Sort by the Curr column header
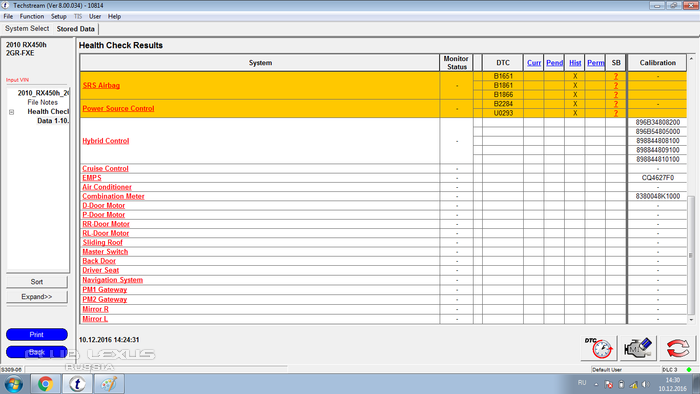 tap(533, 63)
